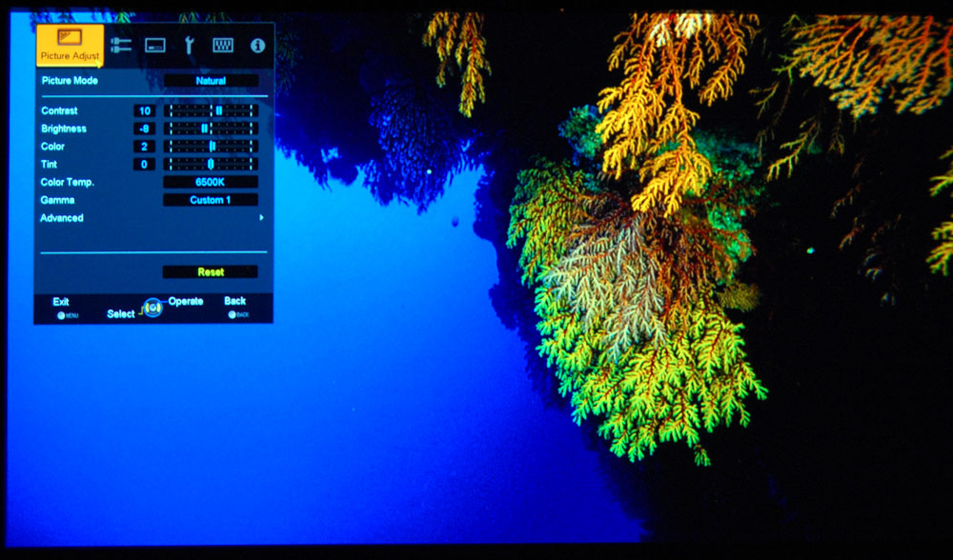Open the Information 'i' icon
This screenshot has width=953, height=560.
click(257, 45)
